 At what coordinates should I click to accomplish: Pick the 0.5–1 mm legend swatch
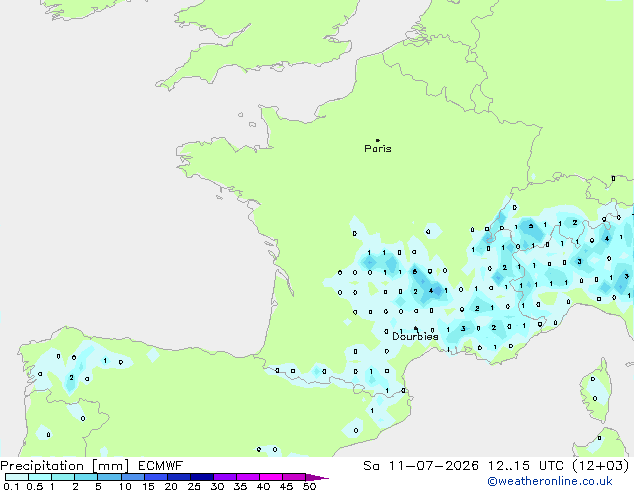point(40,477)
